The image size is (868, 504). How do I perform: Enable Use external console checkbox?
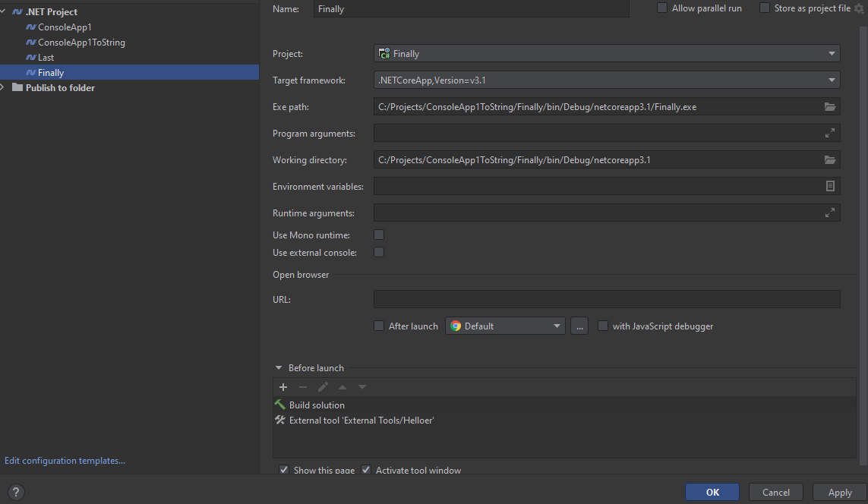point(379,252)
